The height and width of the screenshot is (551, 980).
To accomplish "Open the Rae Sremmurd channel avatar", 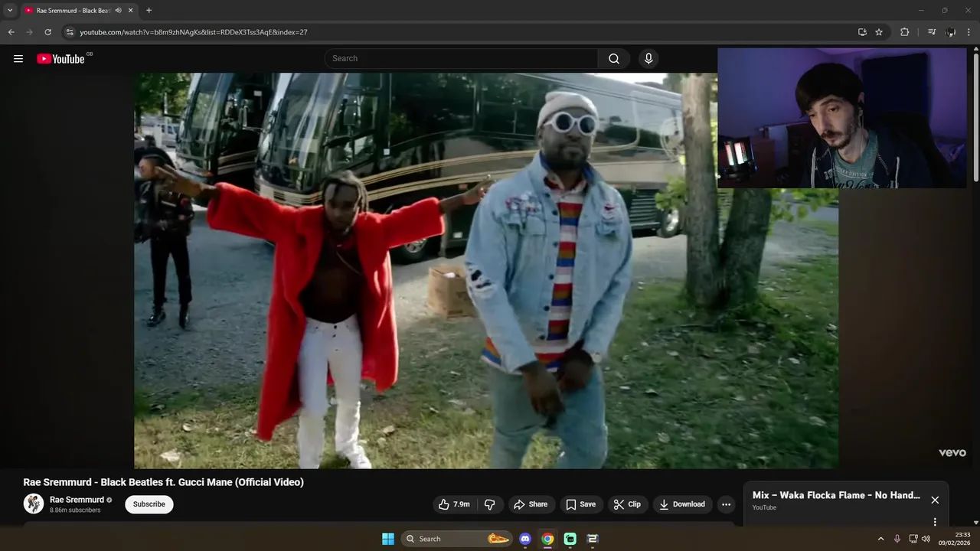I will pos(34,504).
